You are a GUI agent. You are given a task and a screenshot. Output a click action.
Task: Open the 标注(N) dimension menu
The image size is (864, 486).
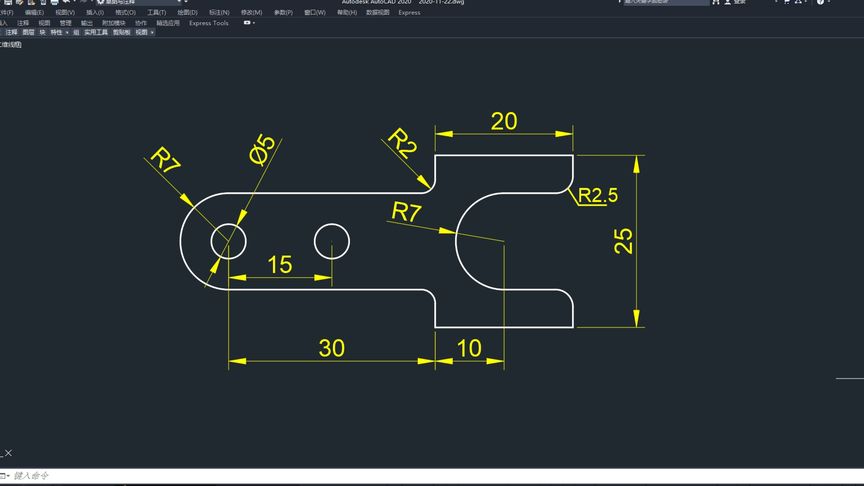pyautogui.click(x=219, y=12)
